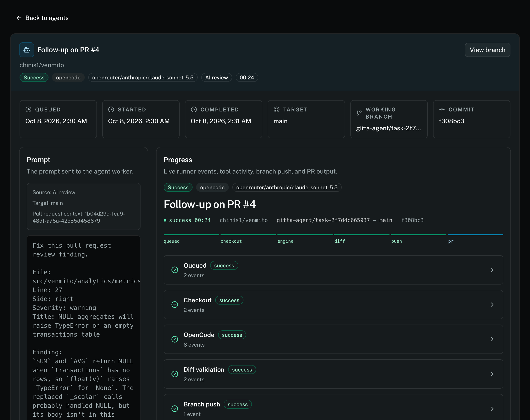Click the check icon on Branch push row
The height and width of the screenshot is (420, 530).
click(175, 409)
